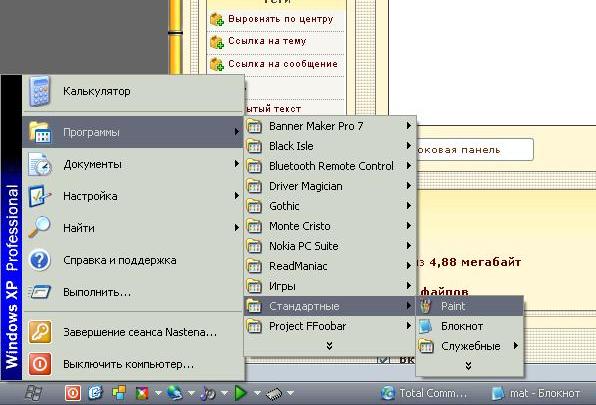Switch to mat - Блокнот taskbar window
Image resolution: width=596 pixels, height=405 pixels.
(536, 393)
